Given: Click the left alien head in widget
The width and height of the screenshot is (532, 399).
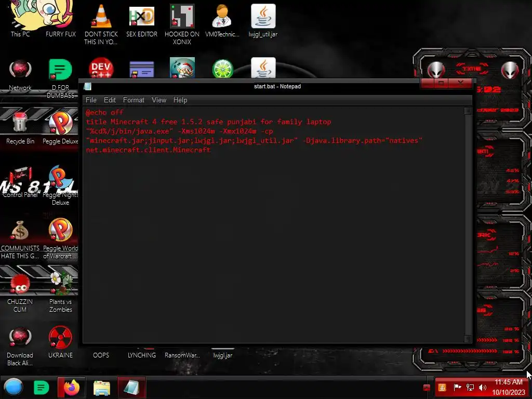Looking at the screenshot, I should 436,70.
